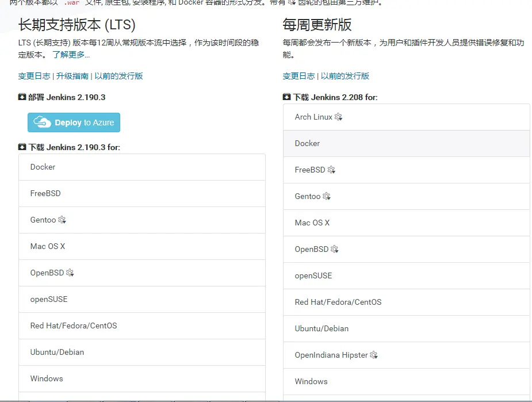Choose Ubuntu/Debian in the weekly list
The height and width of the screenshot is (402, 532).
(407, 329)
